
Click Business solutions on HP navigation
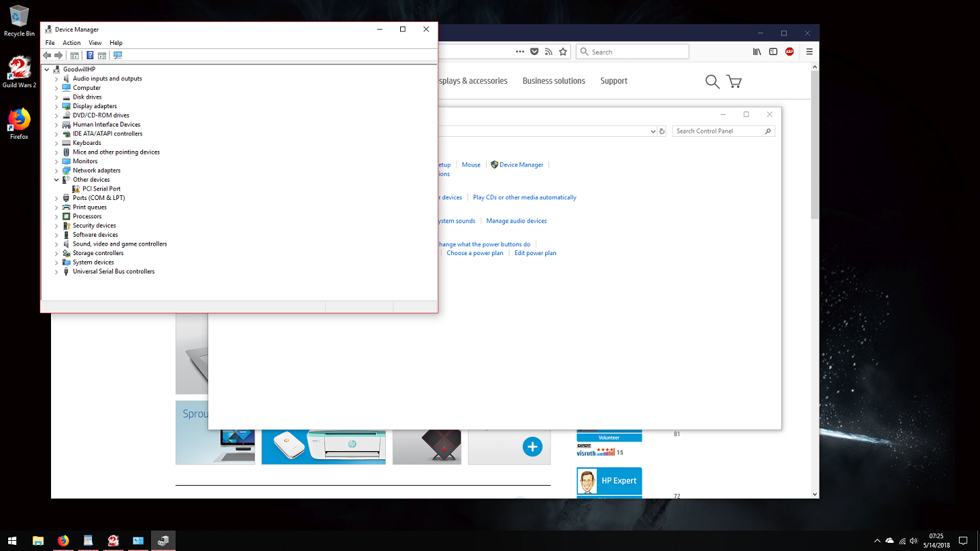click(x=554, y=81)
